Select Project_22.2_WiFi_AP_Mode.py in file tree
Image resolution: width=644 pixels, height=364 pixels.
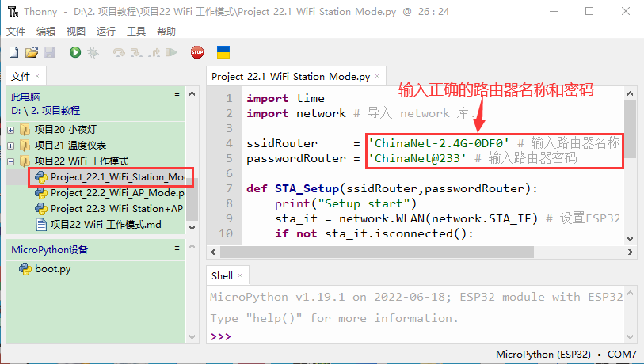coord(117,192)
